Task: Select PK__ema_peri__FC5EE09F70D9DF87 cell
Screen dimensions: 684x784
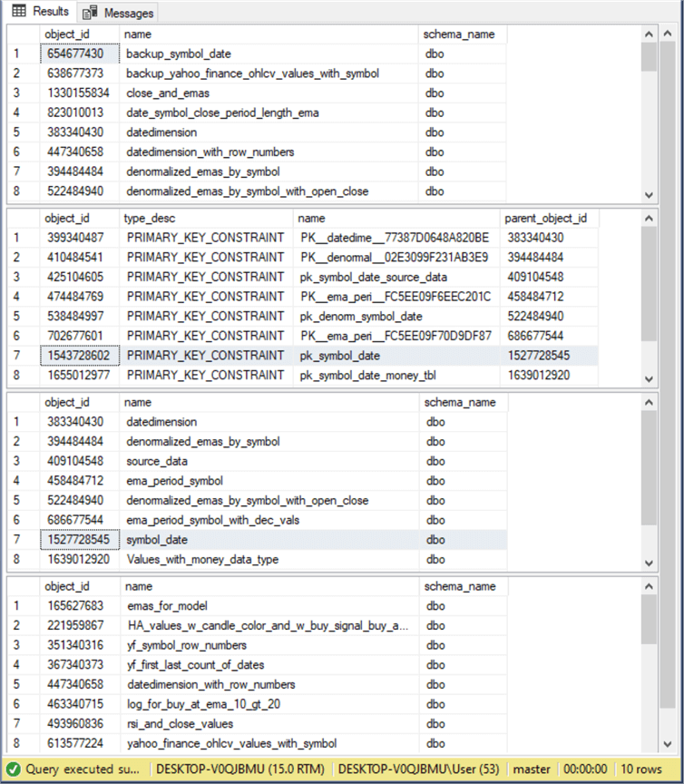Action: 396,336
